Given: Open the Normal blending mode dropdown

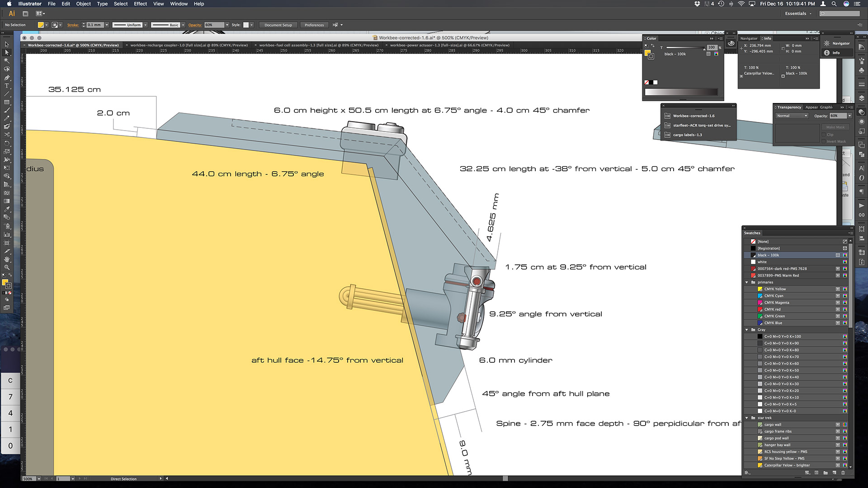Looking at the screenshot, I should (x=792, y=116).
